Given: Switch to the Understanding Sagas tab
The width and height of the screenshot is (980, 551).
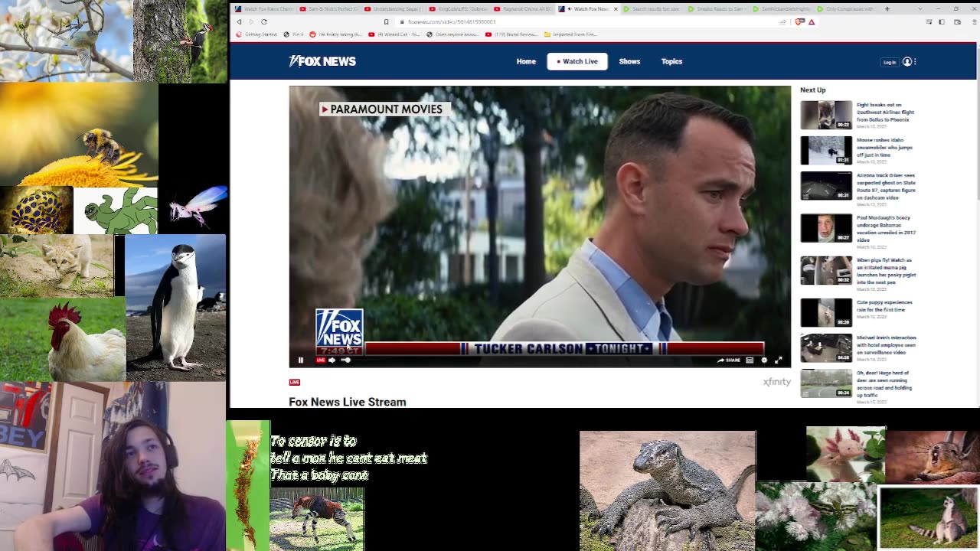Looking at the screenshot, I should [394, 9].
